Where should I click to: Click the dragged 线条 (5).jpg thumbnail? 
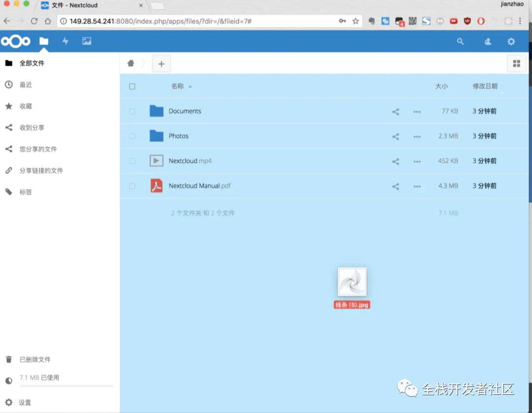coord(352,282)
